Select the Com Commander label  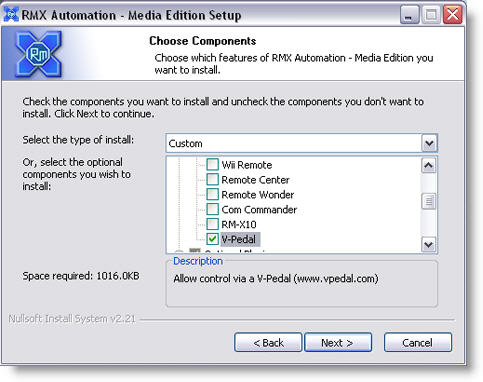259,210
